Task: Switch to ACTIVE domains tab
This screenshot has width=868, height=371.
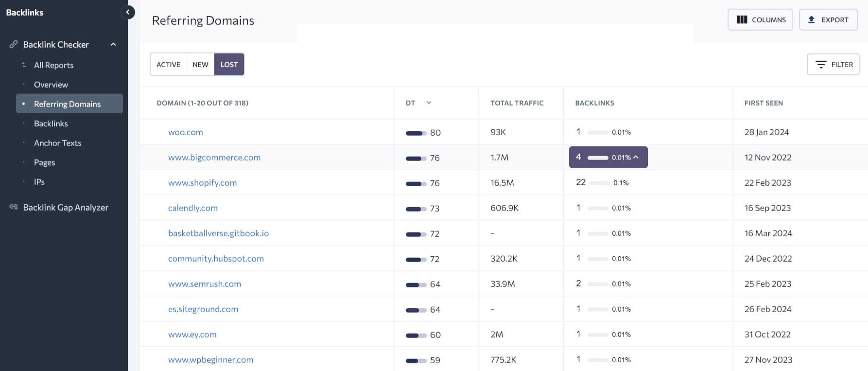Action: coord(168,64)
